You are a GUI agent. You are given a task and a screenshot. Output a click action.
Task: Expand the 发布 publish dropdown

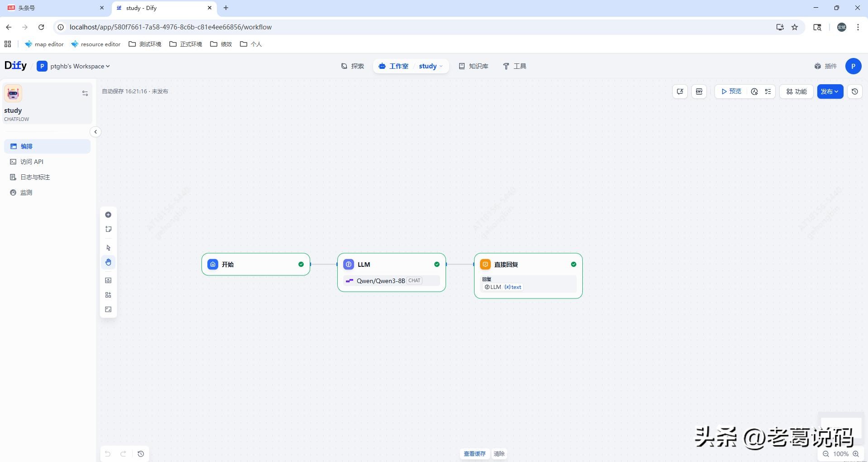pos(830,91)
